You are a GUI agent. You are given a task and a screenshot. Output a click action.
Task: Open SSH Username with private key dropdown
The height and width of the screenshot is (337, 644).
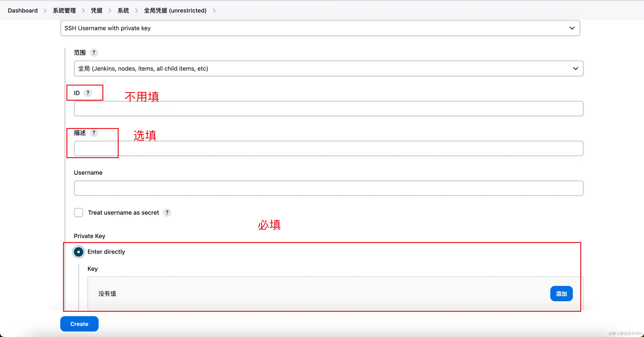tap(320, 28)
